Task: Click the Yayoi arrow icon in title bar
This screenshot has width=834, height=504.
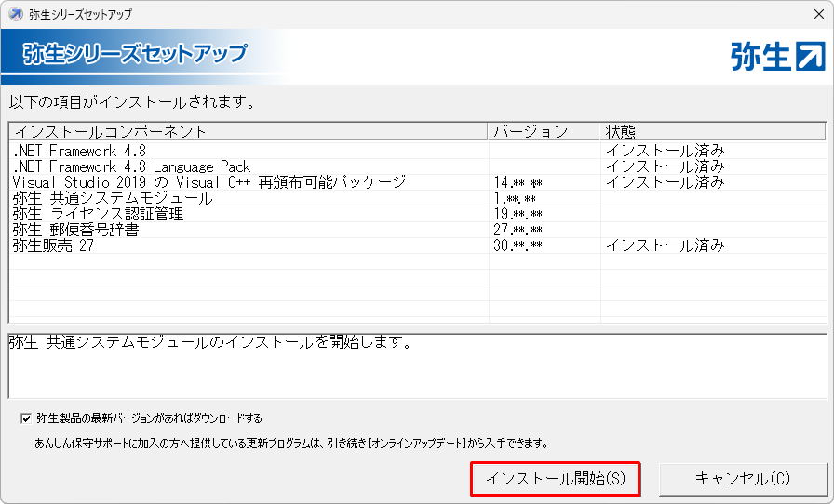Action: click(16, 14)
